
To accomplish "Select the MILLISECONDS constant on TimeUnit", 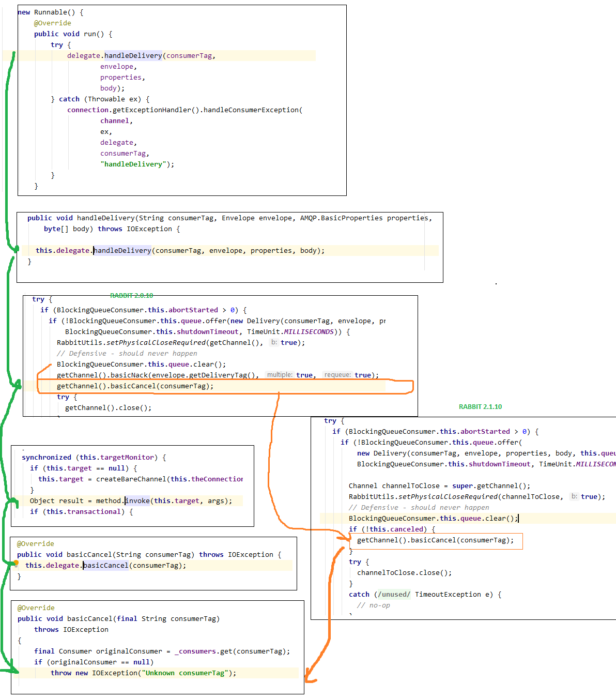I will [309, 331].
